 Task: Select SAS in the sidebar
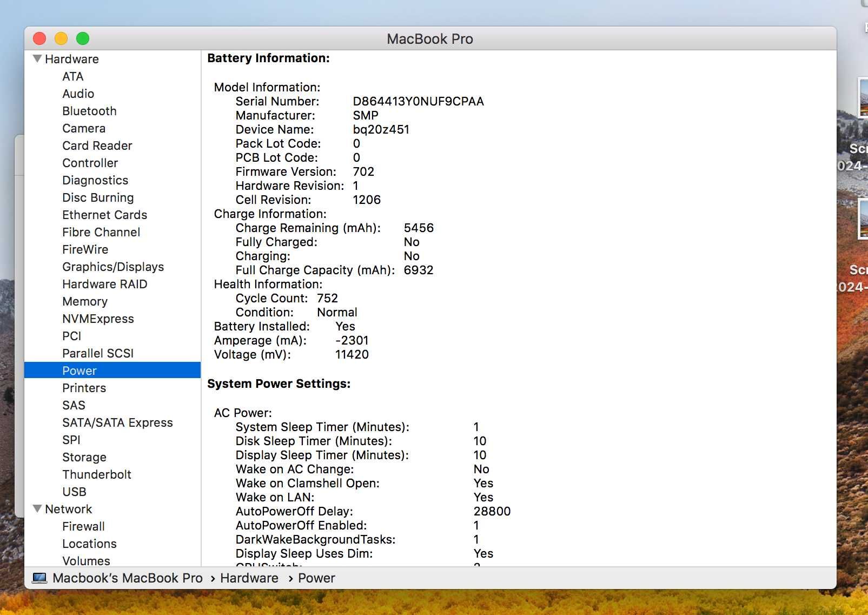click(74, 405)
